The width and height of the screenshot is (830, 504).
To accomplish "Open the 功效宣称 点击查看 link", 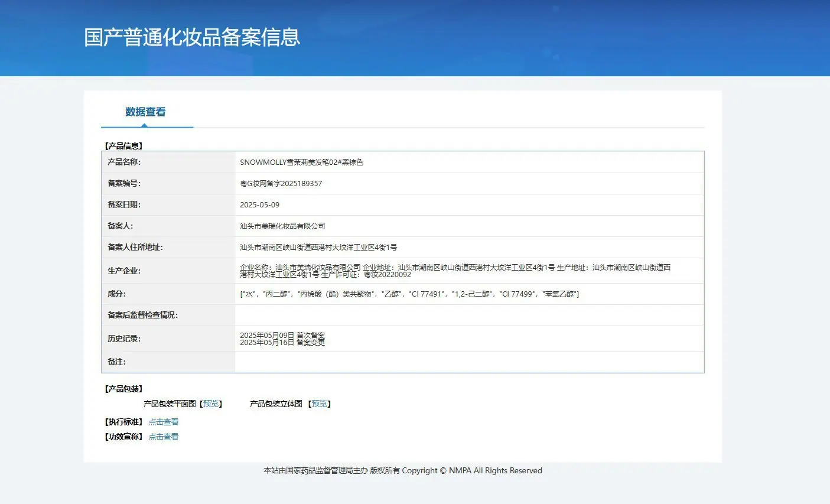I will click(x=164, y=437).
